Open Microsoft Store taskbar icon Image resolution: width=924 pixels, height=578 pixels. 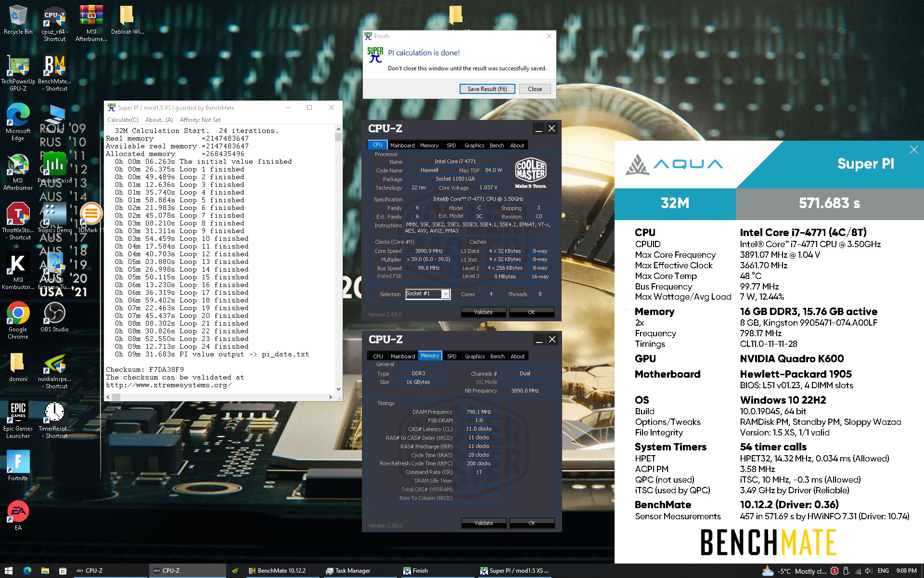click(x=63, y=571)
